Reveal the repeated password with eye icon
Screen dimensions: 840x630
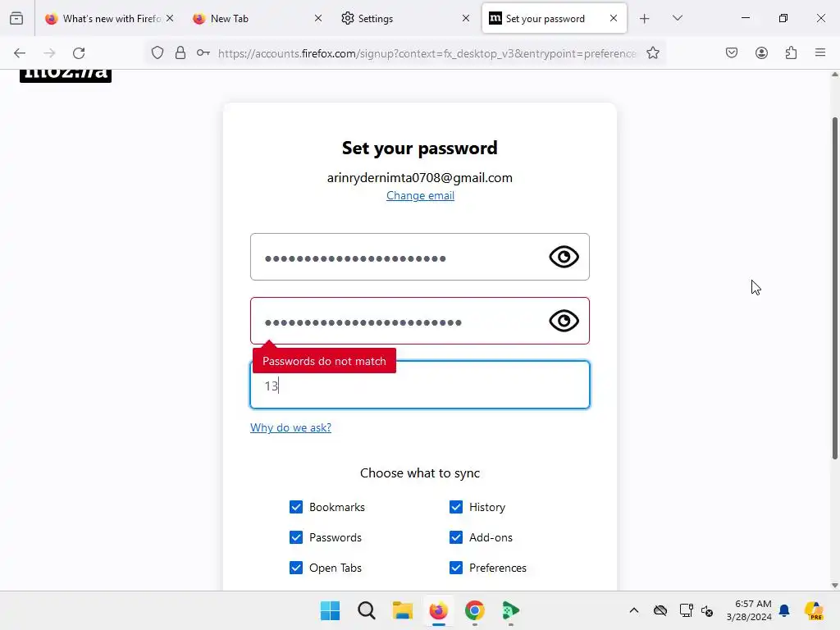click(x=564, y=321)
